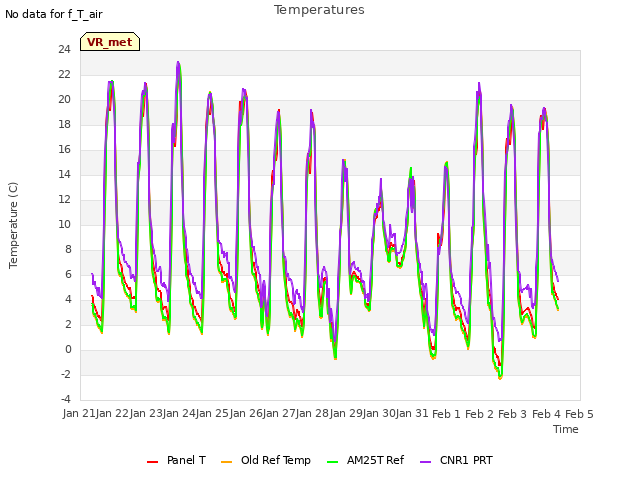Click the 18 y-axis tick label
Viewport: 640px width, 480px height.
click(64, 124)
